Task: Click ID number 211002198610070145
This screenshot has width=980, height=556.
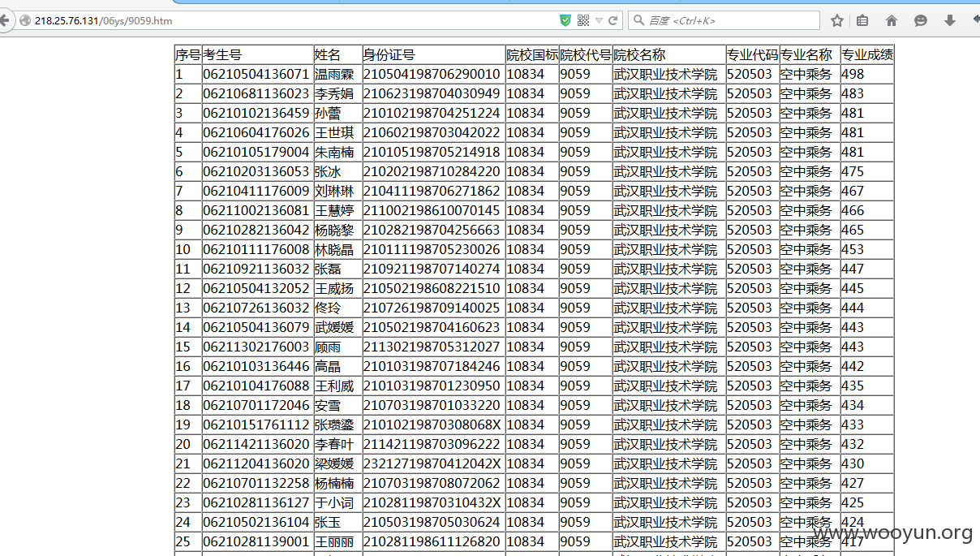Action: [432, 210]
